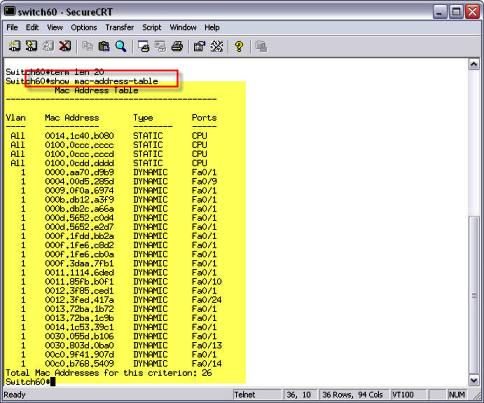Click the Paste clipboard toolbar icon
Image resolution: width=484 pixels, height=403 pixels.
(x=104, y=46)
